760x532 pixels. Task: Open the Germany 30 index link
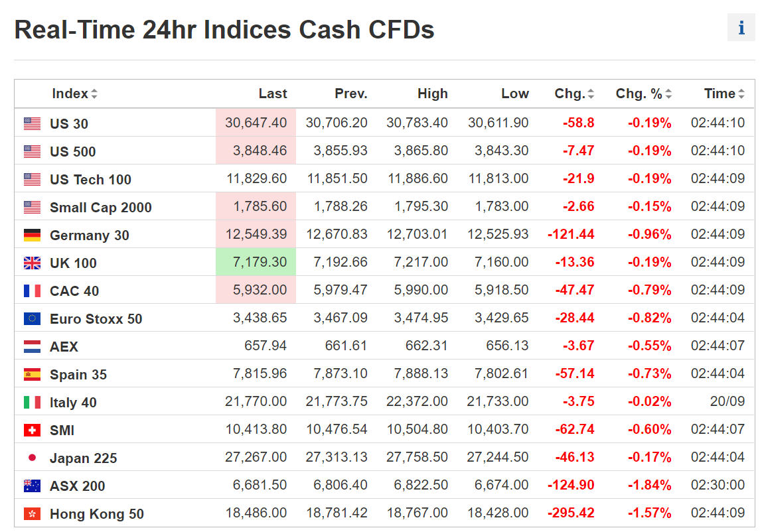(x=89, y=235)
